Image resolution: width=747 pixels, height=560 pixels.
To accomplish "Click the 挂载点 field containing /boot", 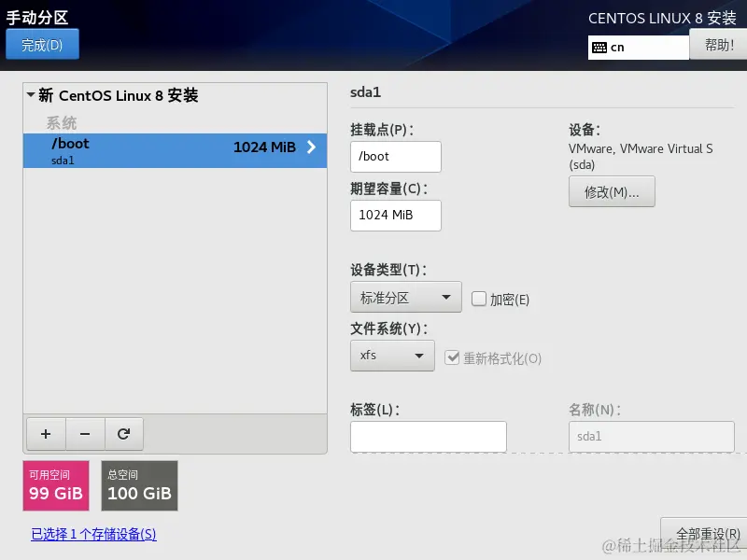I will tap(395, 157).
